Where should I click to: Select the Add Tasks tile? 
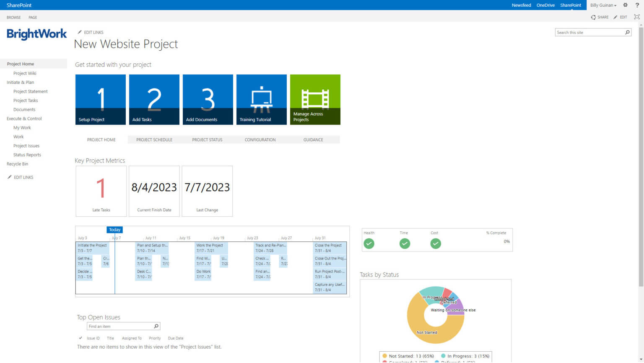[x=154, y=99]
